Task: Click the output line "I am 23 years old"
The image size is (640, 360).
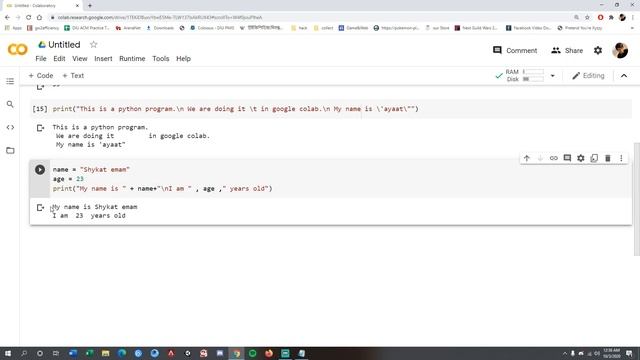Action: point(89,216)
